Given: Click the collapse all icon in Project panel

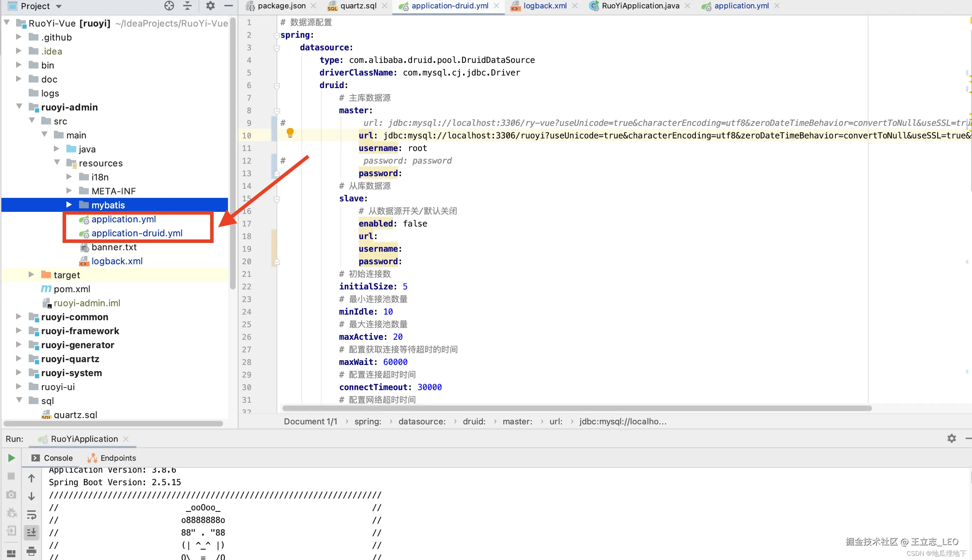Looking at the screenshot, I should tap(187, 6).
